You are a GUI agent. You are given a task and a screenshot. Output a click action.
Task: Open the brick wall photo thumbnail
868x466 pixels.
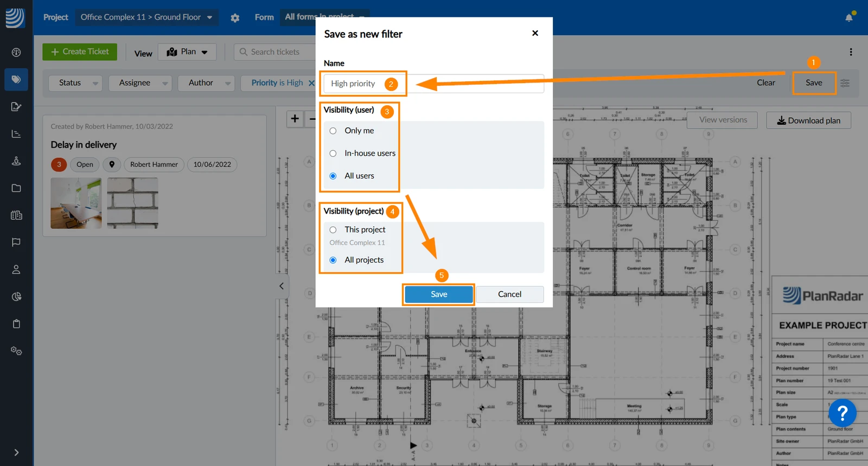[x=133, y=203]
